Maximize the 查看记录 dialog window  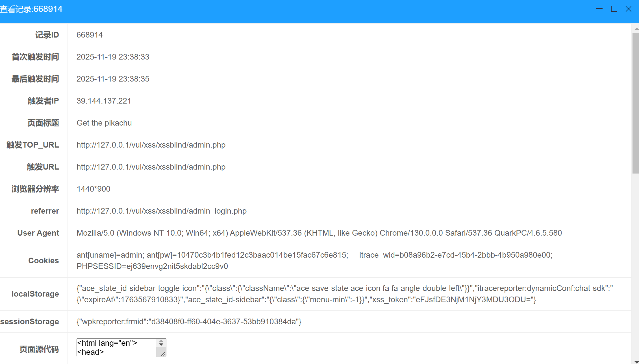614,9
